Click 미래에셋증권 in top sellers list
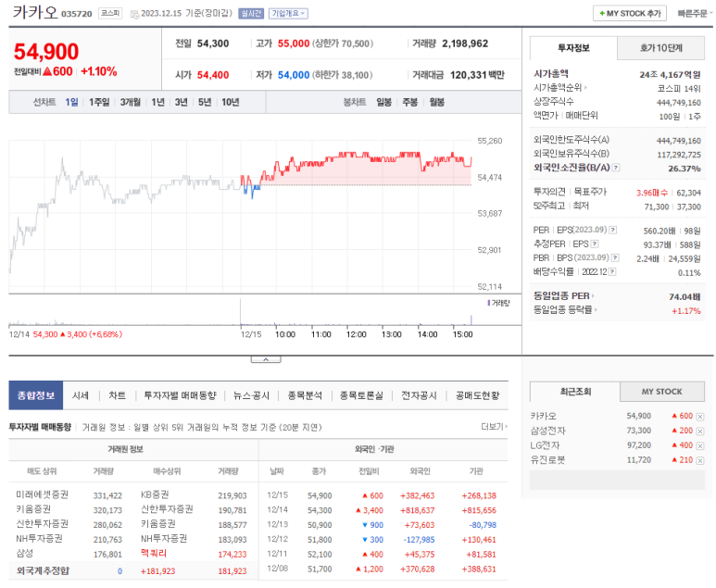Image resolution: width=716 pixels, height=588 pixels. (42, 494)
